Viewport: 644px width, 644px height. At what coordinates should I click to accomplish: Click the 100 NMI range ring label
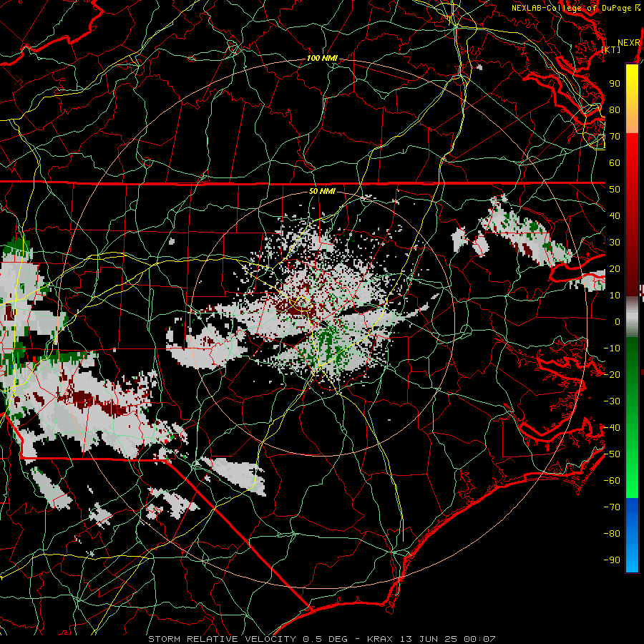pyautogui.click(x=322, y=59)
